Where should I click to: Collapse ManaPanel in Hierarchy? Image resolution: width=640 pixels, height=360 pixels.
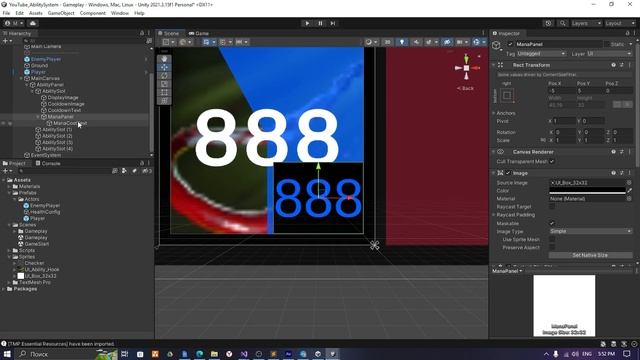38,117
